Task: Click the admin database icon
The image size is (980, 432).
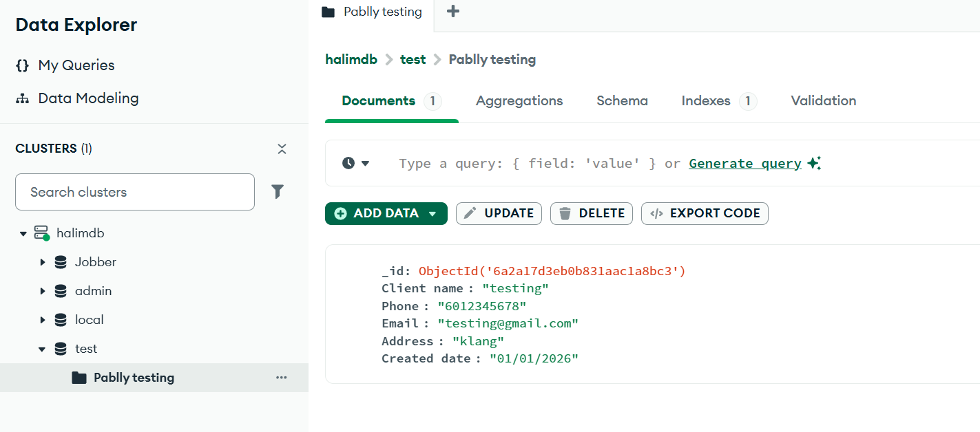Action: [61, 291]
